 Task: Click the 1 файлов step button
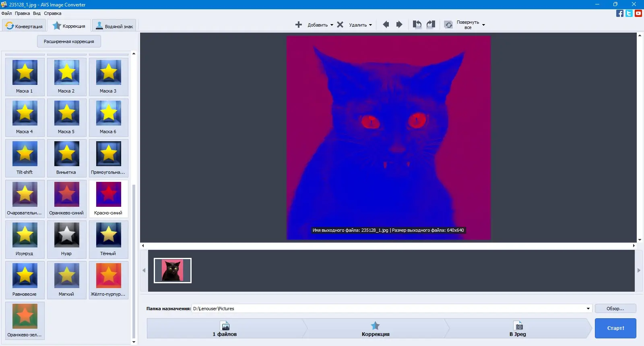(x=225, y=328)
